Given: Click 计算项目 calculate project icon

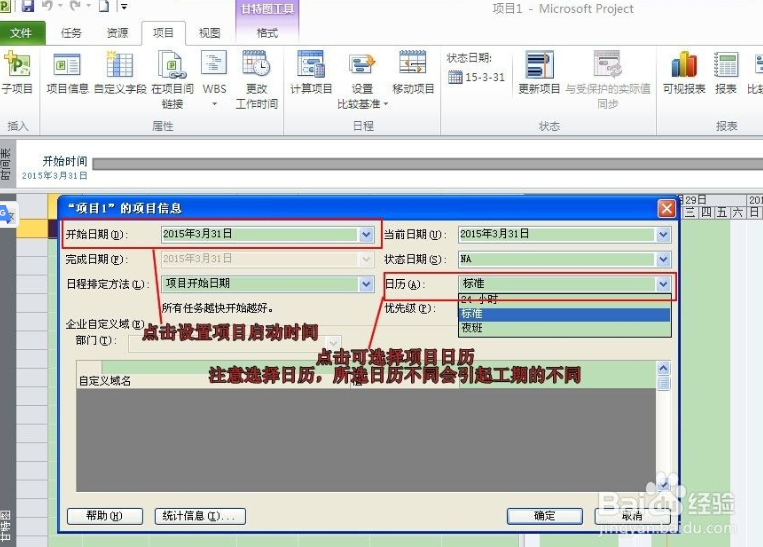Looking at the screenshot, I should [x=311, y=67].
